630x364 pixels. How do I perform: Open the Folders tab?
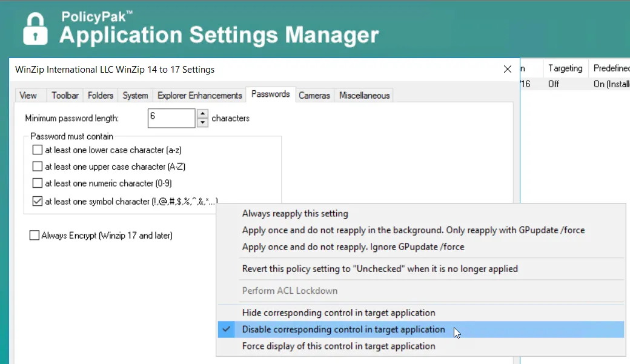[x=100, y=96]
